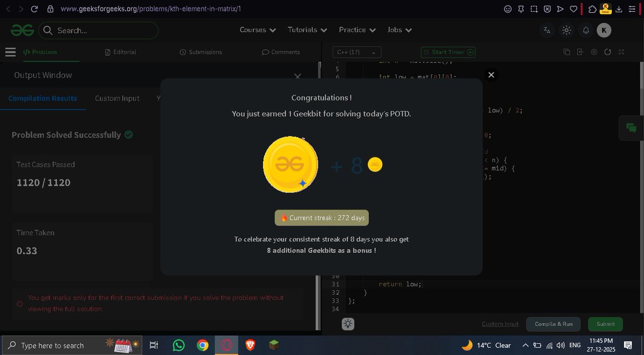Open WhatsApp from the taskbar
This screenshot has height=355, width=644.
pyautogui.click(x=179, y=345)
